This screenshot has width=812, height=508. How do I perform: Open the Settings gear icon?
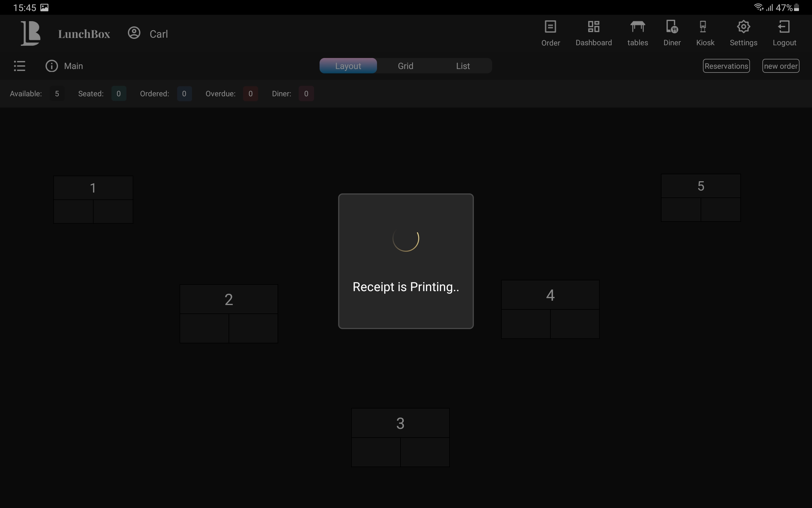743,27
